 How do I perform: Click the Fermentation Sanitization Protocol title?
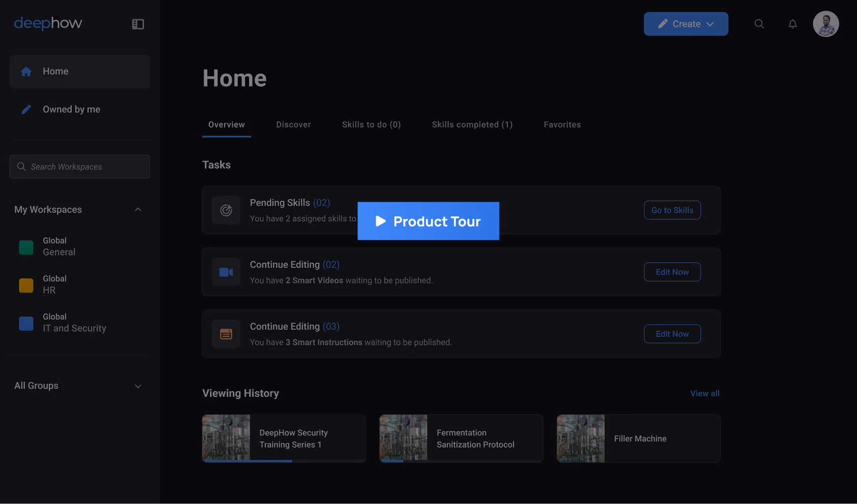click(475, 438)
